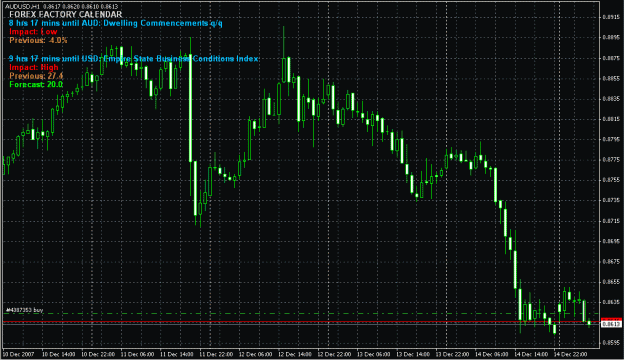Select the 'Impact: Low' label
The height and width of the screenshot is (360, 625).
[x=33, y=31]
